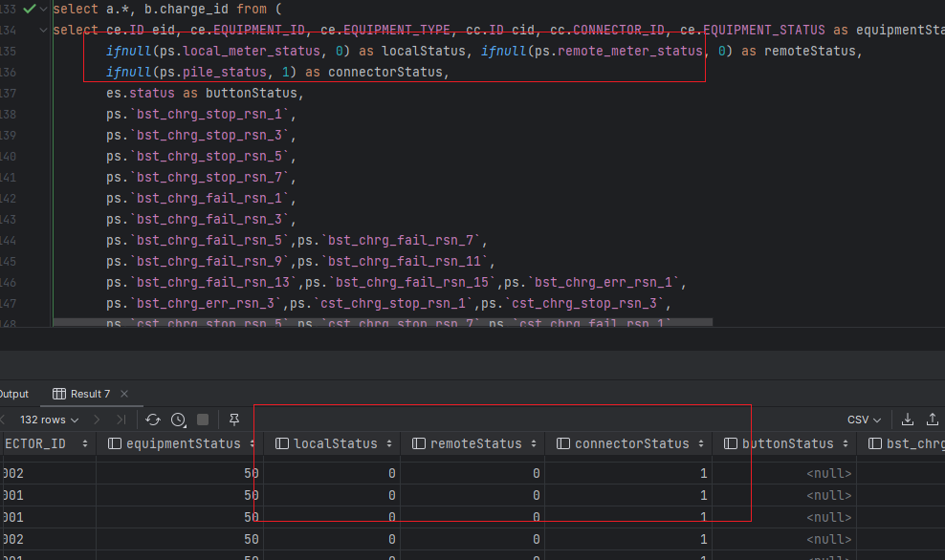Click the first row connectorStatus cell 1
945x560 pixels.
point(628,473)
